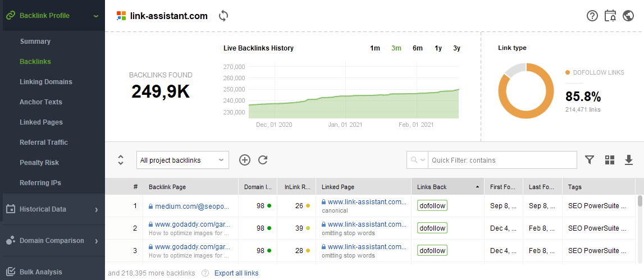Open the search magnifier filter dropdown
The width and height of the screenshot is (644, 280).
417,160
